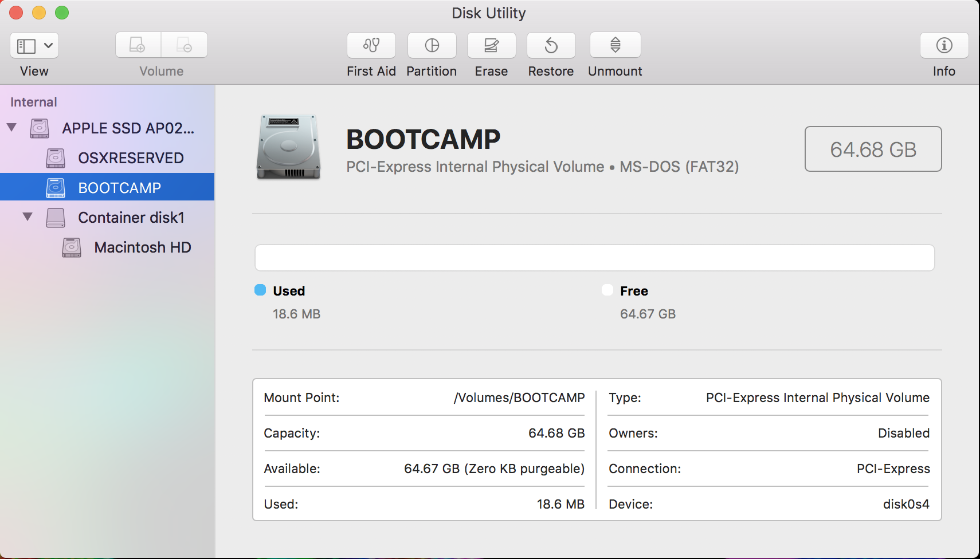Click the MS-DOS (FAT32) subtitle text
The image size is (980, 559).
(679, 167)
